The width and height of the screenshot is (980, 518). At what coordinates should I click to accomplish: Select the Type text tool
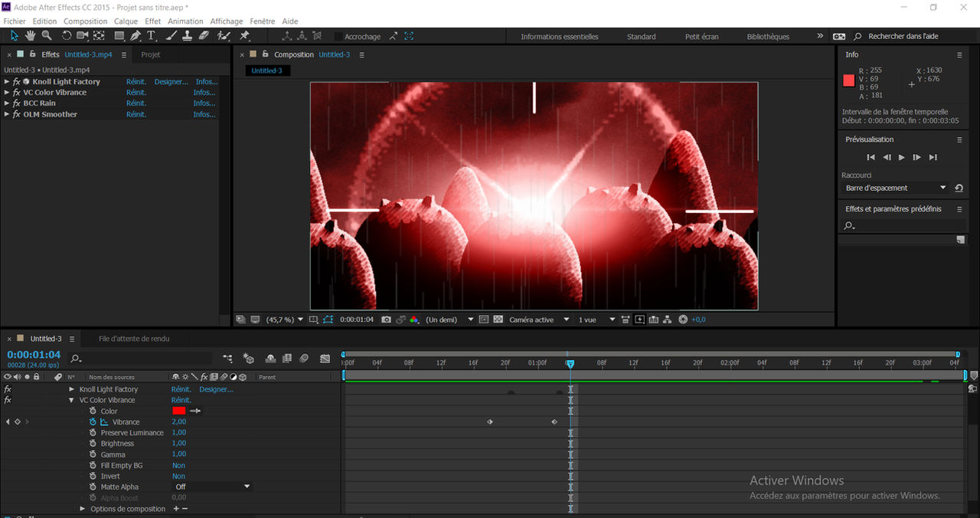coord(152,36)
